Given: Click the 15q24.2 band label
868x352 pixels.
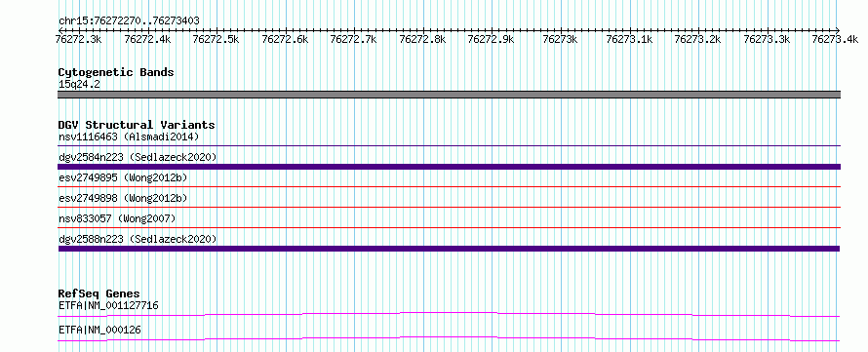Looking at the screenshot, I should pyautogui.click(x=79, y=85).
